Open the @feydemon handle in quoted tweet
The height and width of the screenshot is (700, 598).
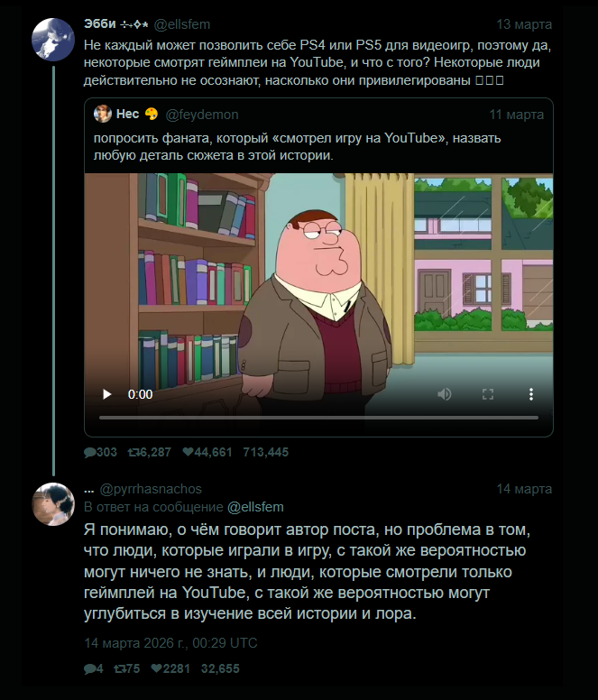pos(202,115)
